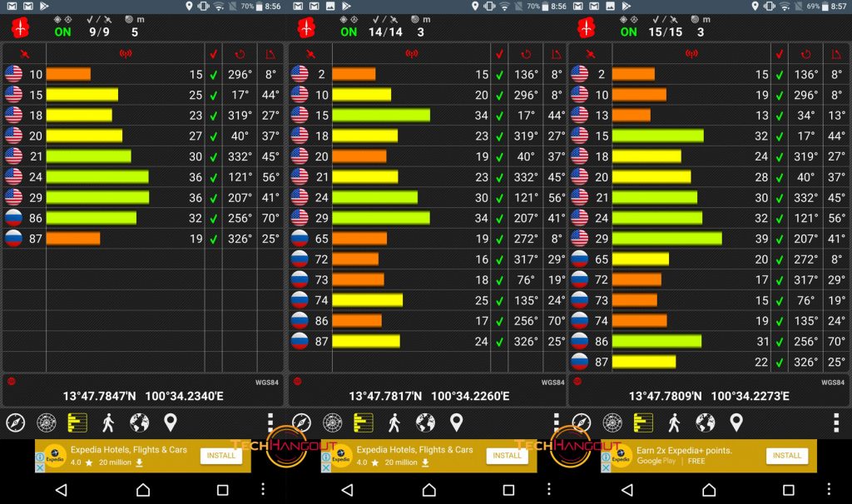This screenshot has width=852, height=504.
Task: Open overflow menu in 15/15 screen toolbar
Action: [836, 422]
